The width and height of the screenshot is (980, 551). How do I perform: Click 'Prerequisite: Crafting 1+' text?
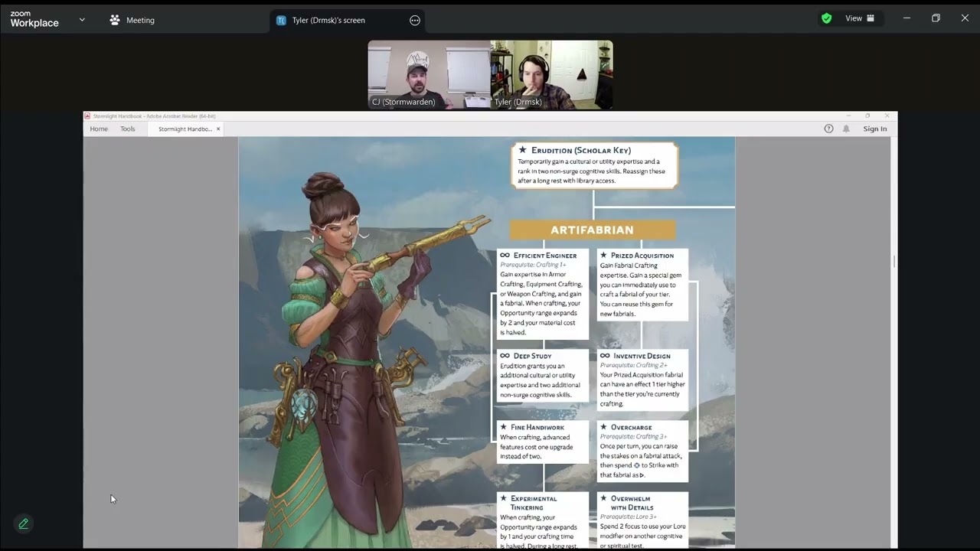(533, 265)
